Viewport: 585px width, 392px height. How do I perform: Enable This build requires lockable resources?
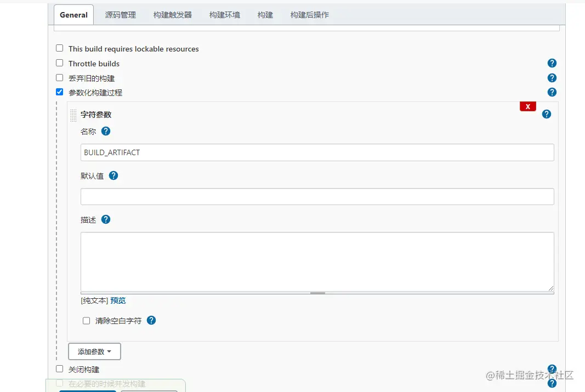[x=59, y=48]
